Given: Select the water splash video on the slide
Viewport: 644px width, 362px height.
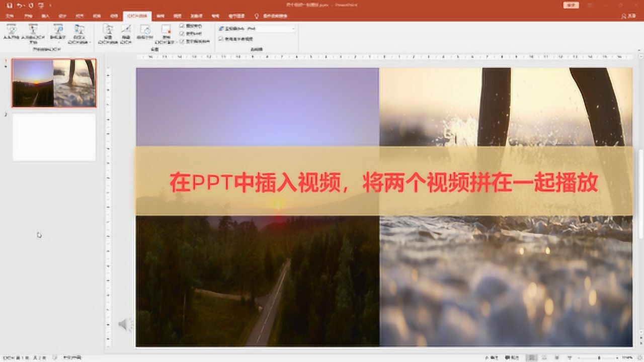Looking at the screenshot, I should (x=506, y=282).
